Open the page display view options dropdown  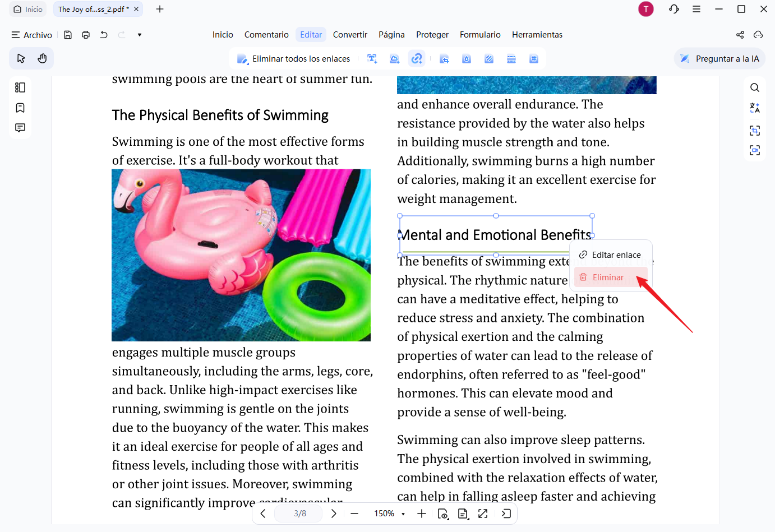click(443, 514)
